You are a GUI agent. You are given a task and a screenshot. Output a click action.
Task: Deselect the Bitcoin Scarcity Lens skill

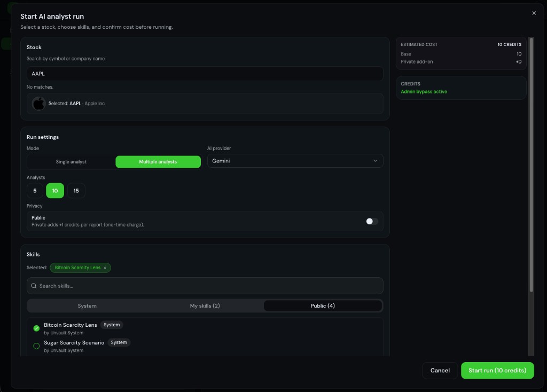(x=71, y=325)
